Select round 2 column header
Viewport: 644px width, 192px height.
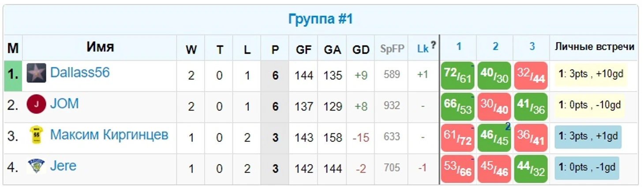pos(495,47)
